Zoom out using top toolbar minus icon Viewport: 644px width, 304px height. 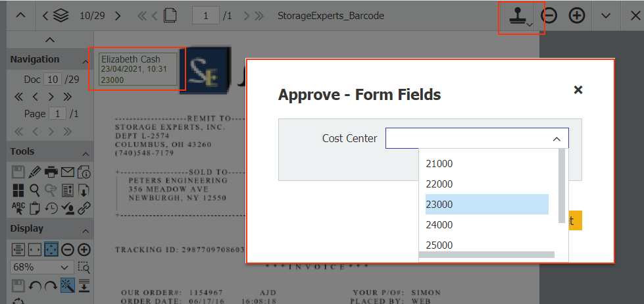[x=549, y=16]
